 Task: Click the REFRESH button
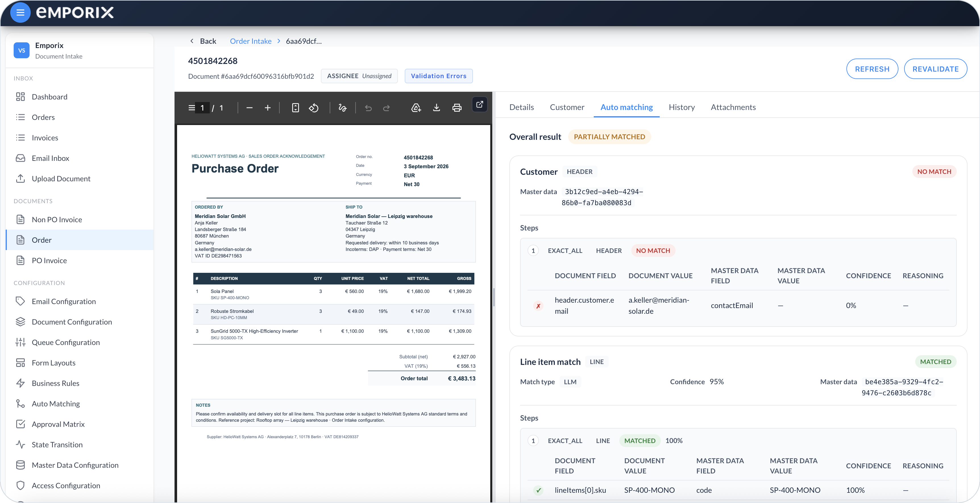click(872, 69)
